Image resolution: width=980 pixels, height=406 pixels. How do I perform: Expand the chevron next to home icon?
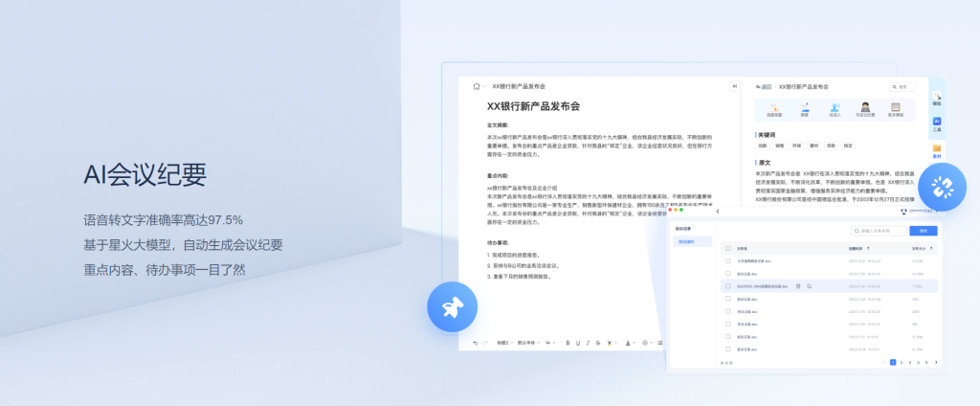(x=483, y=86)
